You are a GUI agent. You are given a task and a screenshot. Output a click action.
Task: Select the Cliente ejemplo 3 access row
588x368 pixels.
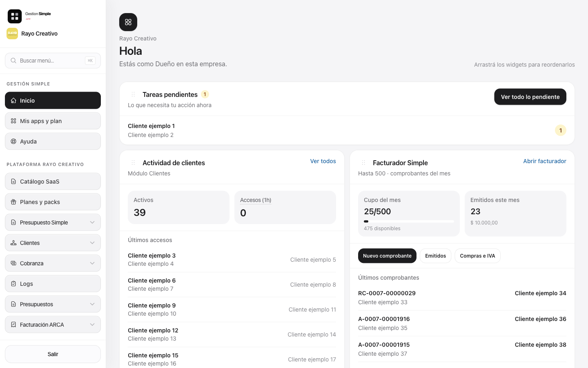pyautogui.click(x=232, y=260)
